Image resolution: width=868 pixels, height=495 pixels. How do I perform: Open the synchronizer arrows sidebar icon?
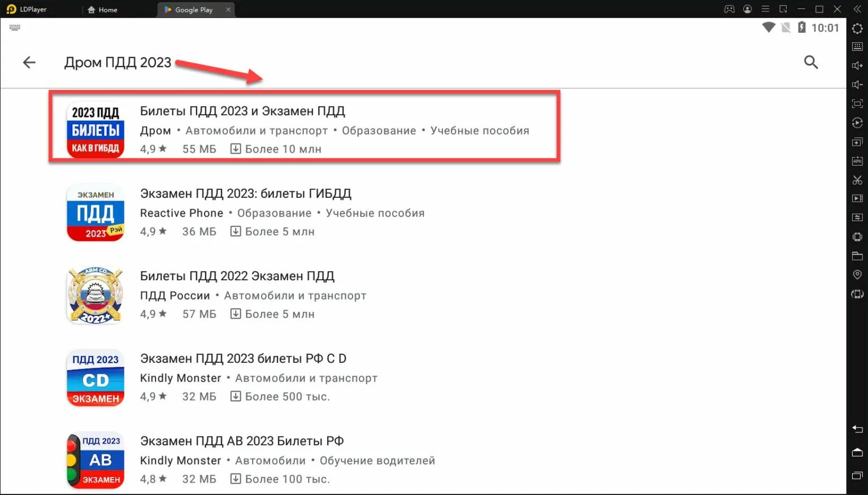[x=857, y=218]
